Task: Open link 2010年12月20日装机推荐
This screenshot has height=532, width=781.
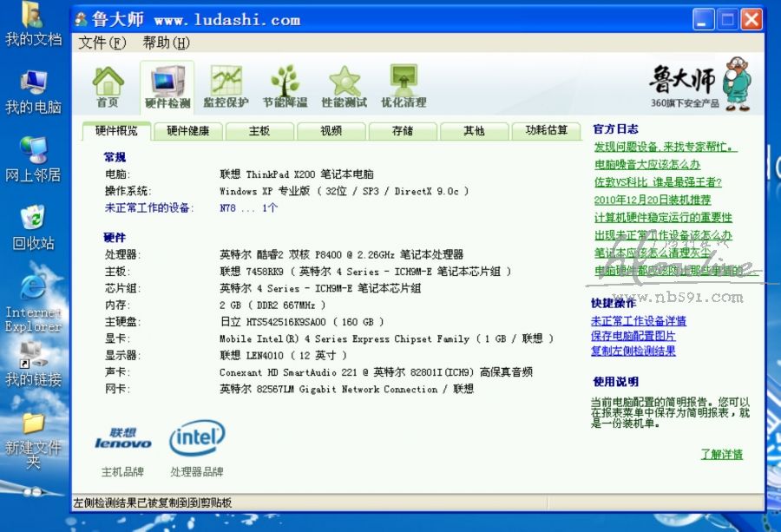Action: pyautogui.click(x=652, y=200)
